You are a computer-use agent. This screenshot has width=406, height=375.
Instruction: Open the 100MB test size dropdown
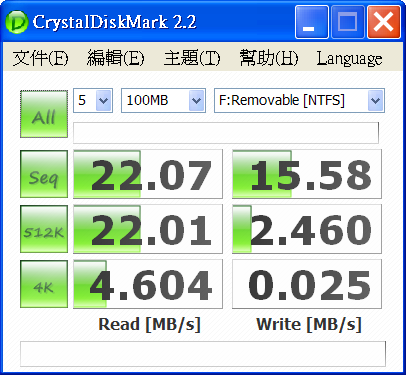pos(163,100)
